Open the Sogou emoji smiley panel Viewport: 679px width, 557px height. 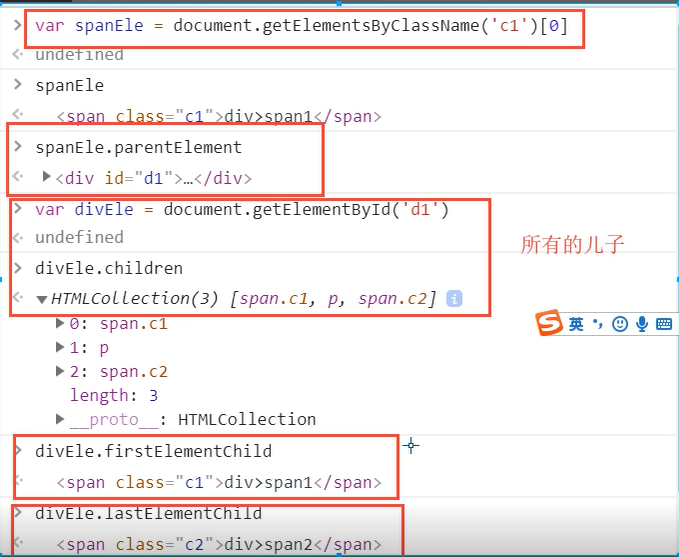(620, 324)
